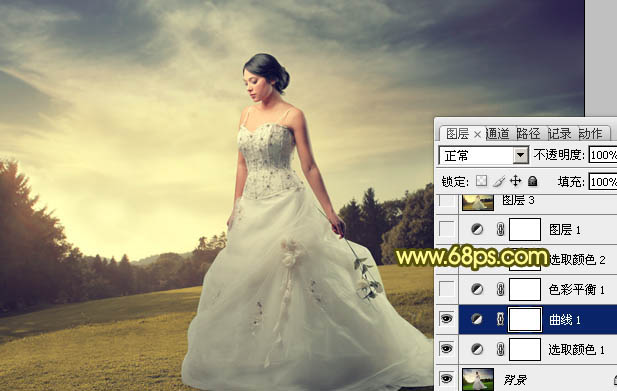
Task: Select the layer mask of 曲线 1
Action: [525, 319]
